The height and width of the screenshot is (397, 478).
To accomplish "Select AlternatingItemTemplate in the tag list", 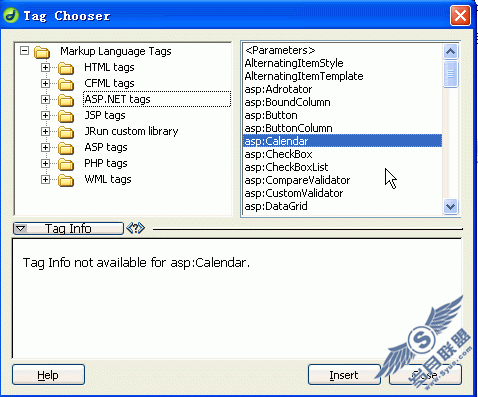I will tap(342, 76).
